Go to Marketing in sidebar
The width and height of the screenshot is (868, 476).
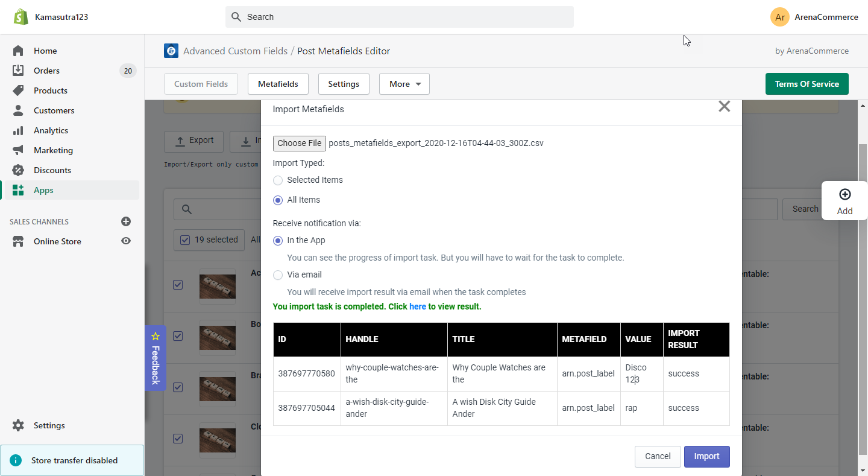pyautogui.click(x=53, y=150)
